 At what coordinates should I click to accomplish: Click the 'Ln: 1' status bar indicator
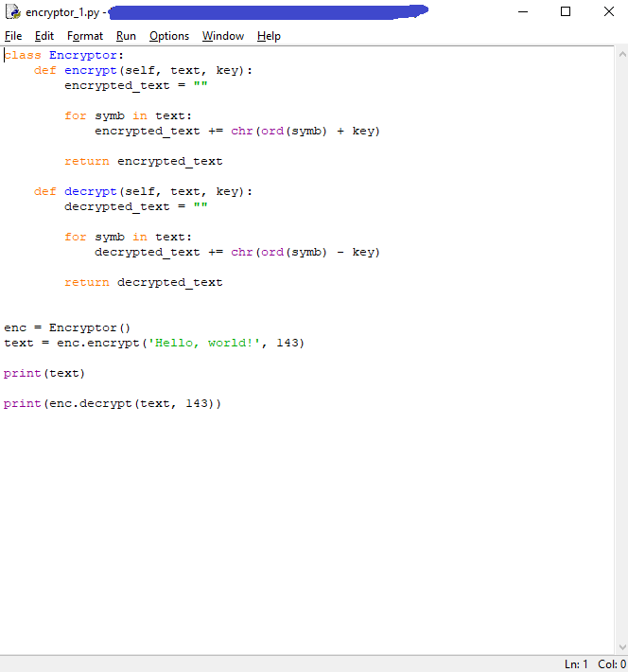(576, 664)
